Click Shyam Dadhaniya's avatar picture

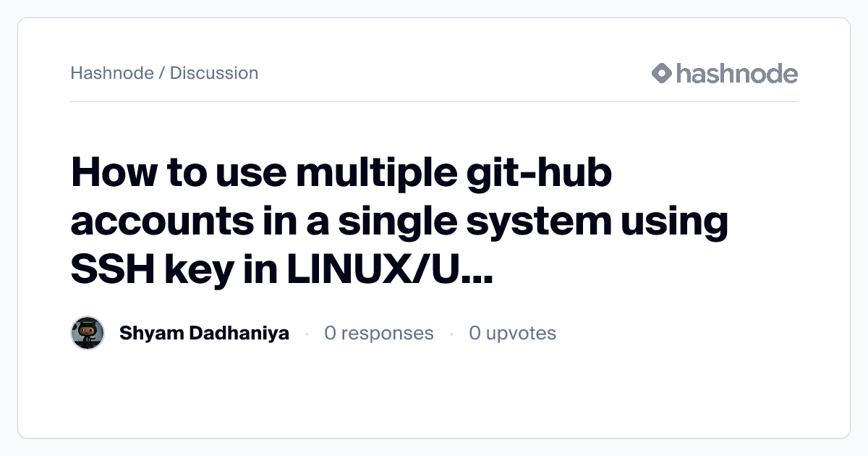point(88,333)
